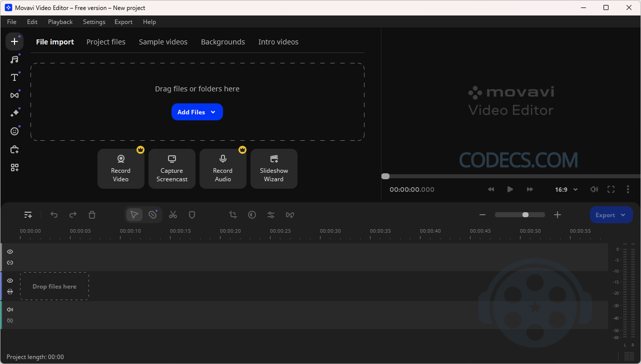
Task: Open the Playback menu
Action: tap(60, 22)
